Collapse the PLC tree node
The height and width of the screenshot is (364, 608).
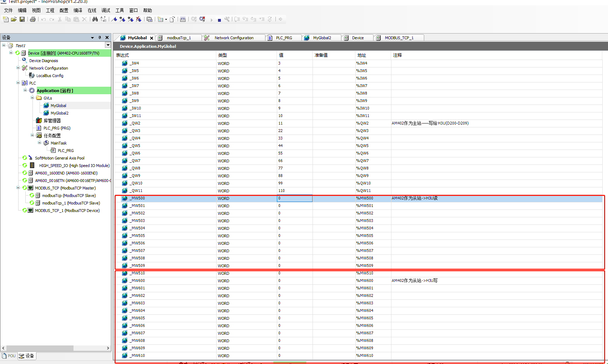click(x=18, y=83)
